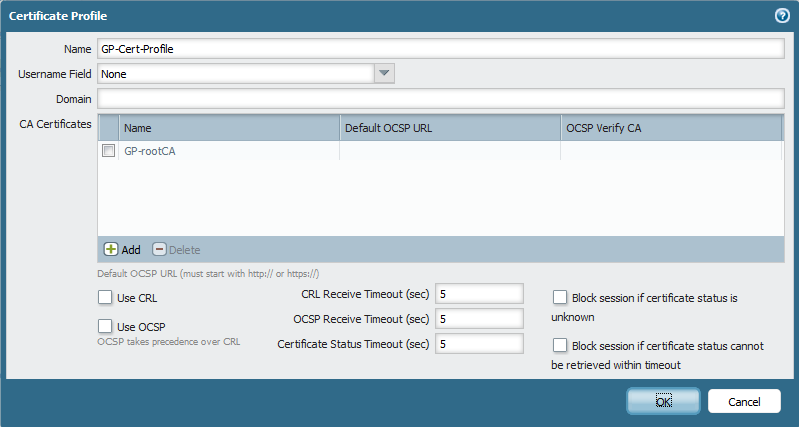
Task: Edit the Name field GP-Cert-Profile
Action: pos(441,49)
